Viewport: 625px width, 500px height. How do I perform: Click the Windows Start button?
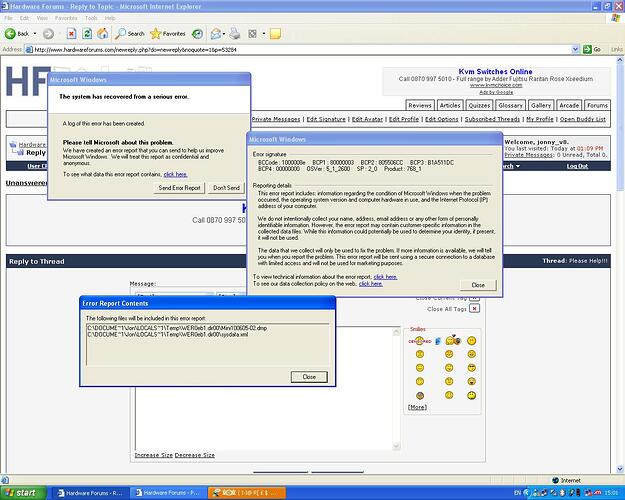click(23, 493)
